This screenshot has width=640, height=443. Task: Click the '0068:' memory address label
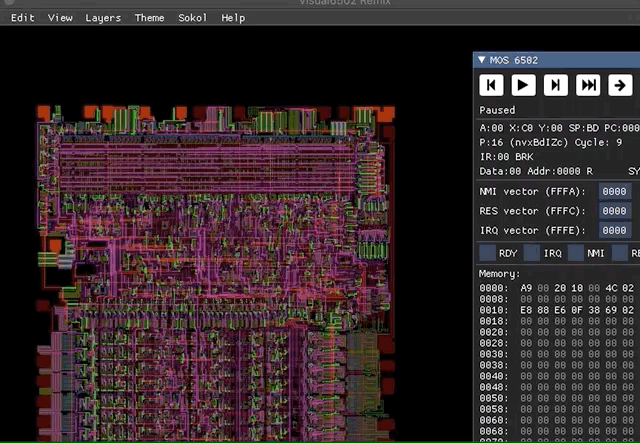494,431
